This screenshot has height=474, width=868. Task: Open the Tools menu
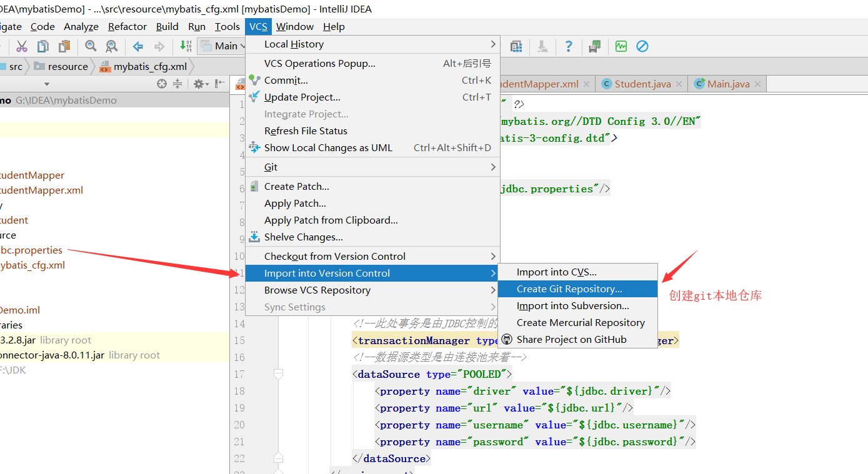(x=227, y=26)
